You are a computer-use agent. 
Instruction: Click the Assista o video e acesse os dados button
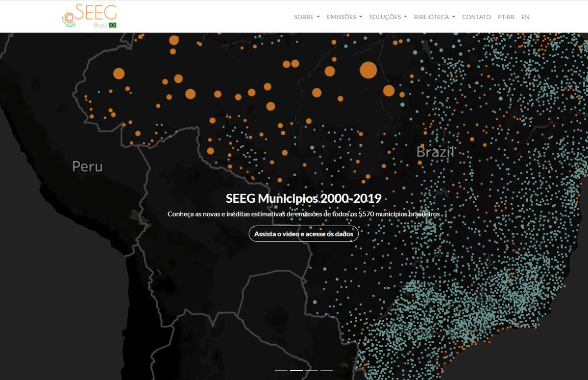point(304,234)
